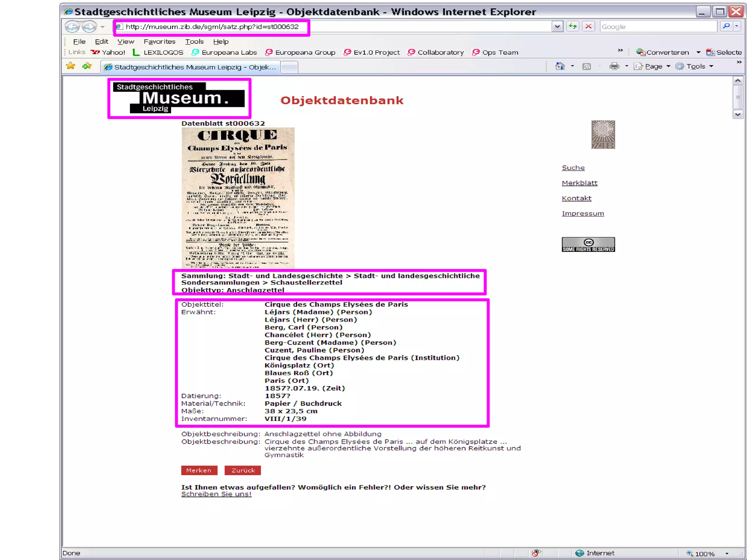Open the zoom level 100% dropdown
Image resolution: width=747 pixels, height=560 pixels.
727,553
